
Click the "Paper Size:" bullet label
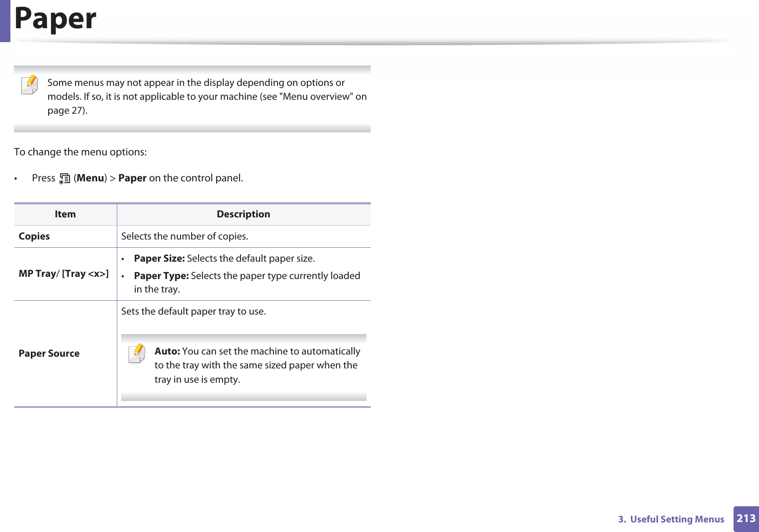159,259
